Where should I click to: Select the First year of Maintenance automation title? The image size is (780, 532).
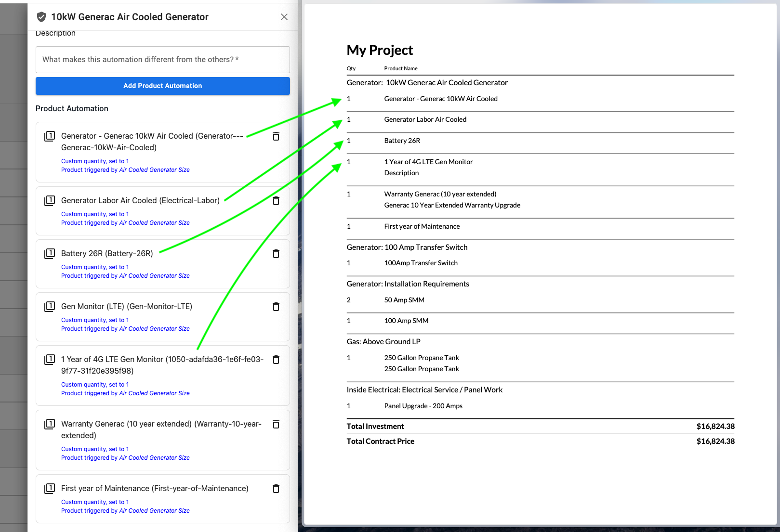tap(155, 489)
